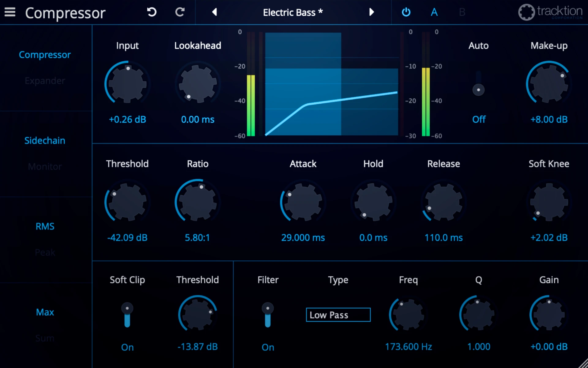
Task: Go to previous preset arrow
Action: [214, 12]
